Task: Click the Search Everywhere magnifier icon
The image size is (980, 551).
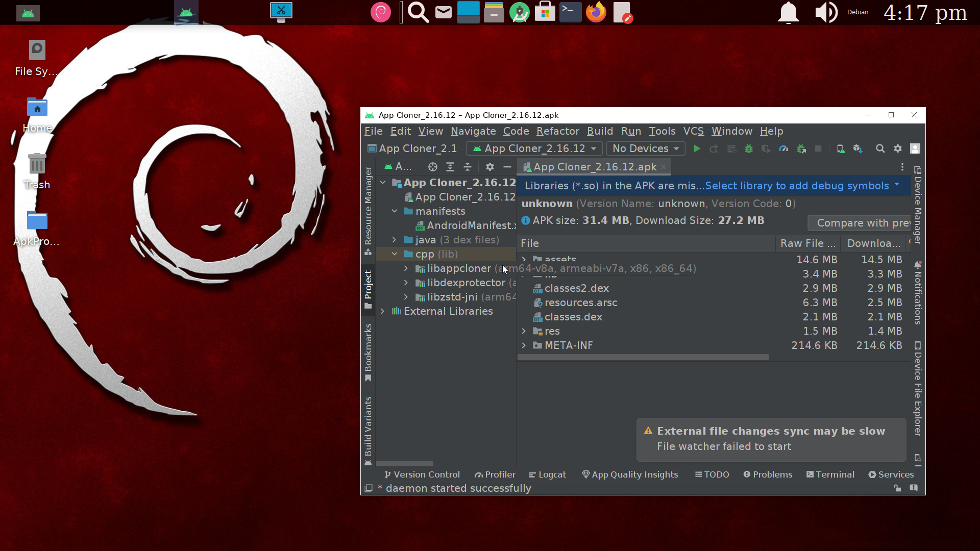Action: tap(880, 148)
